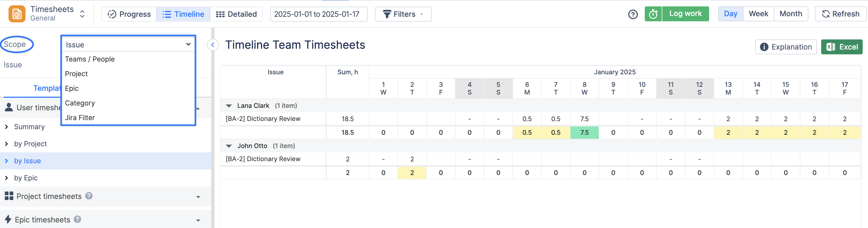Screen dimensions: 868x228
Task: Click the stopwatch timer icon
Action: pyautogui.click(x=653, y=14)
